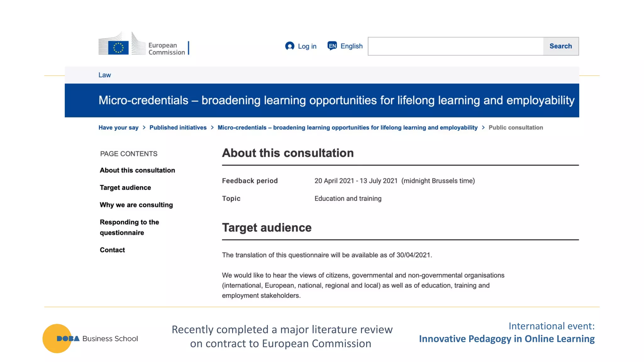Screen dimensions: 644x362
Task: Click the Search button
Action: [561, 46]
